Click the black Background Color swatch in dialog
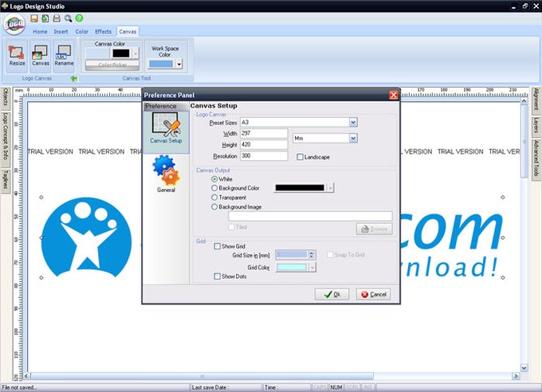The width and height of the screenshot is (542, 392). [300, 188]
